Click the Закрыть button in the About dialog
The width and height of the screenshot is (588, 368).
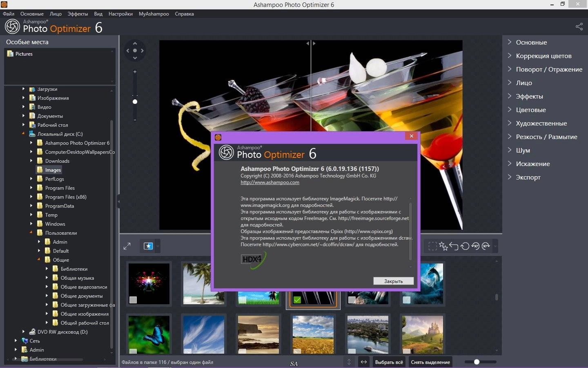tap(393, 281)
